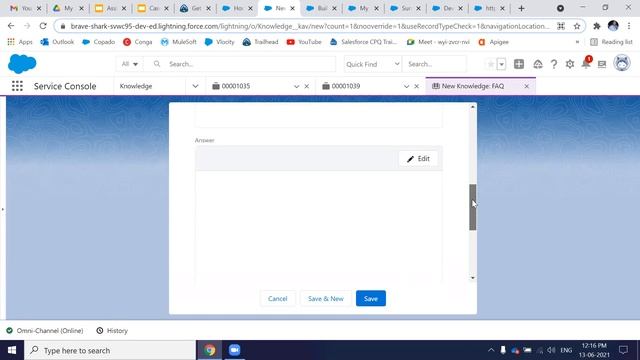Click the Edit button for Answer field

(418, 159)
